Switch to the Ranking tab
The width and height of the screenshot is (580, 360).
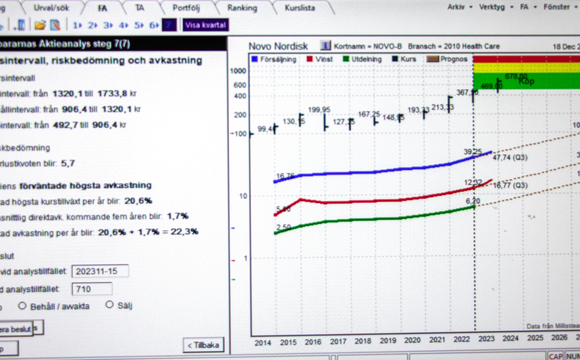pos(242,8)
